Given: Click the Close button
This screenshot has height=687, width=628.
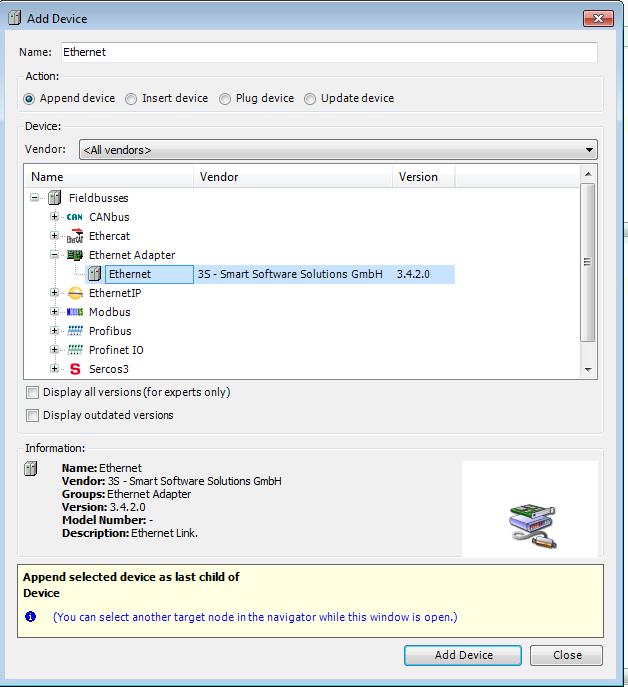Looking at the screenshot, I should click(x=567, y=655).
